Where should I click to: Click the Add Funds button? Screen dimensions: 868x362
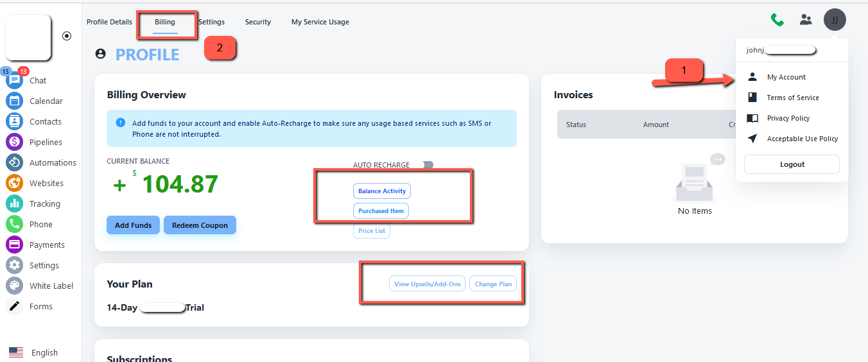133,225
